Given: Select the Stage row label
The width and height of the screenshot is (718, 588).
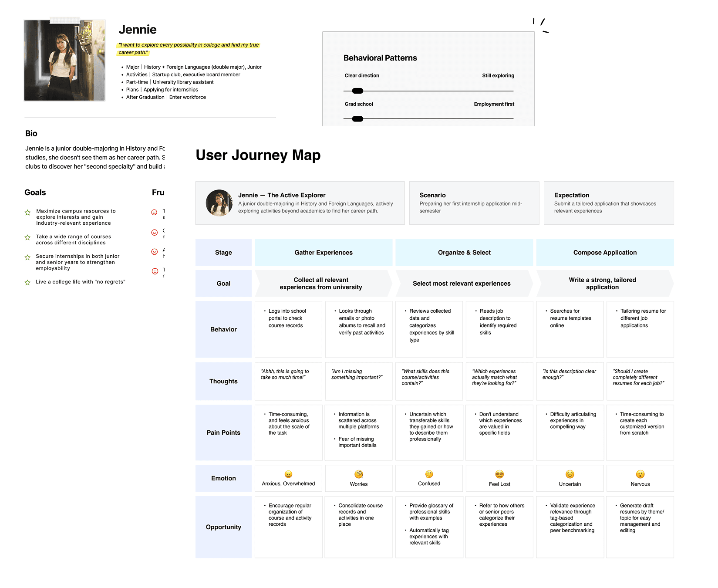Looking at the screenshot, I should 223,253.
